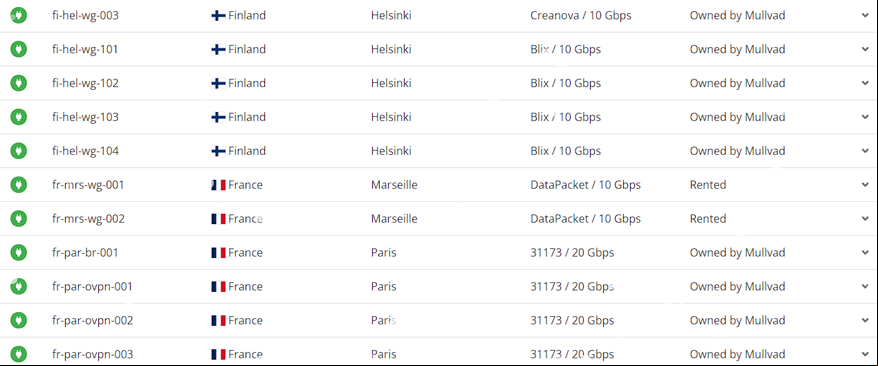Screen dimensions: 878x366
Task: Click green plug icon beside fi-hel-wg-101
Action: [x=18, y=49]
